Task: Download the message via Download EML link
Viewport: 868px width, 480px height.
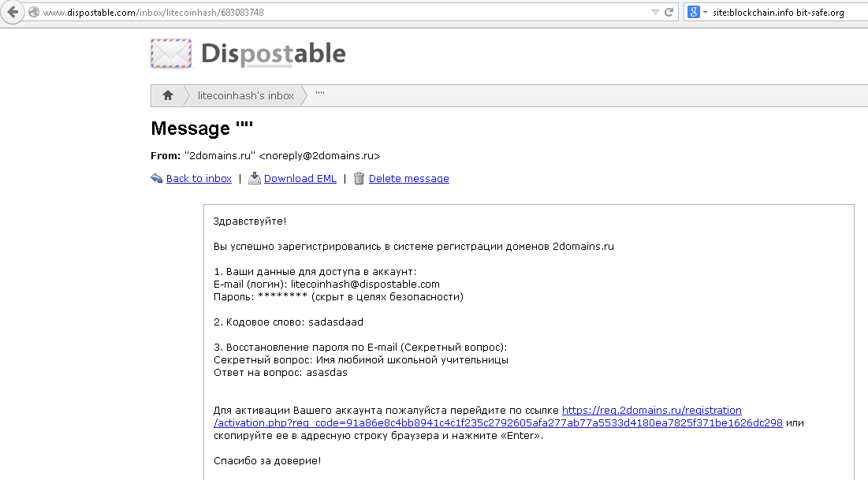Action: [x=300, y=178]
